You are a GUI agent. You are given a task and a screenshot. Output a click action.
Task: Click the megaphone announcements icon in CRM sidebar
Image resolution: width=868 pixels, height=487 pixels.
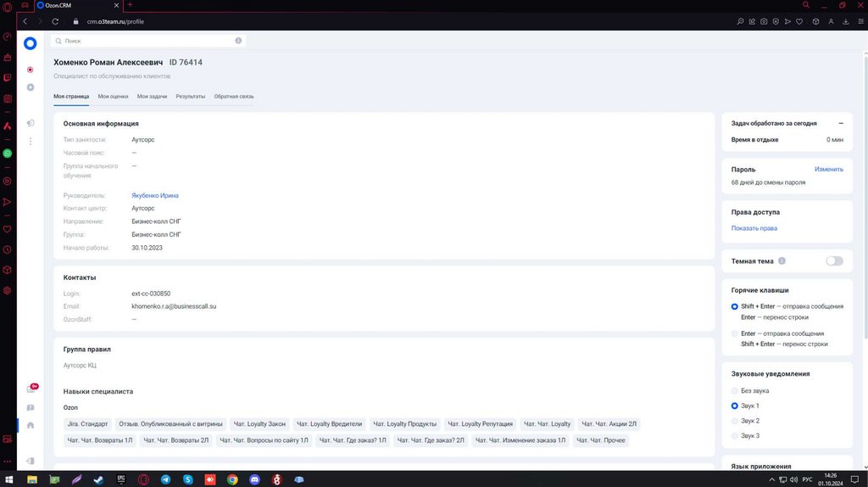coord(31,123)
